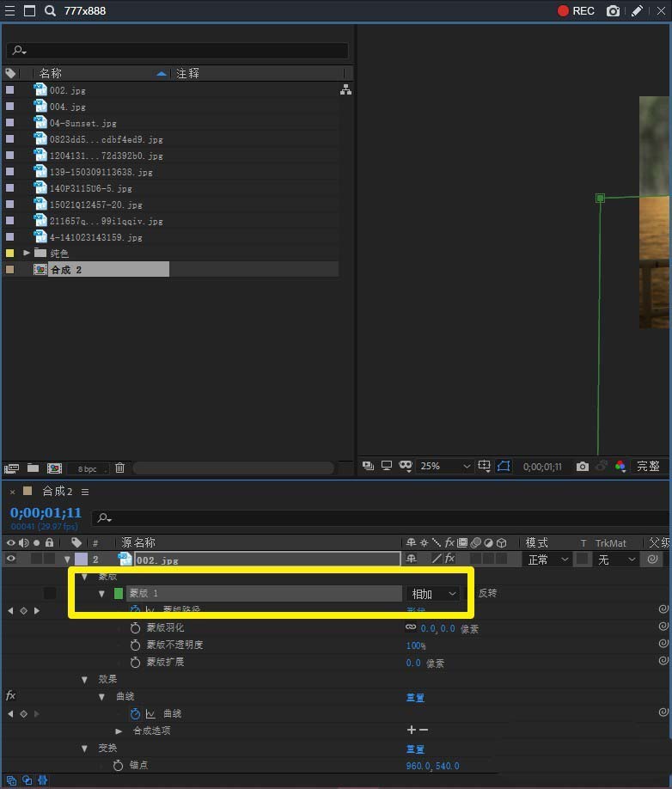Toggle stopwatch for 蒙版羽化
The width and height of the screenshot is (672, 789).
(x=135, y=628)
